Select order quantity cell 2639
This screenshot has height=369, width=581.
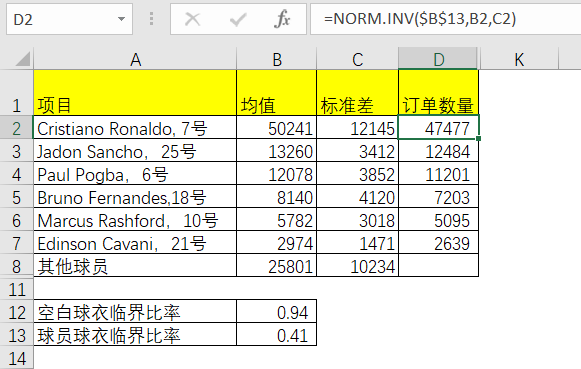pos(439,242)
